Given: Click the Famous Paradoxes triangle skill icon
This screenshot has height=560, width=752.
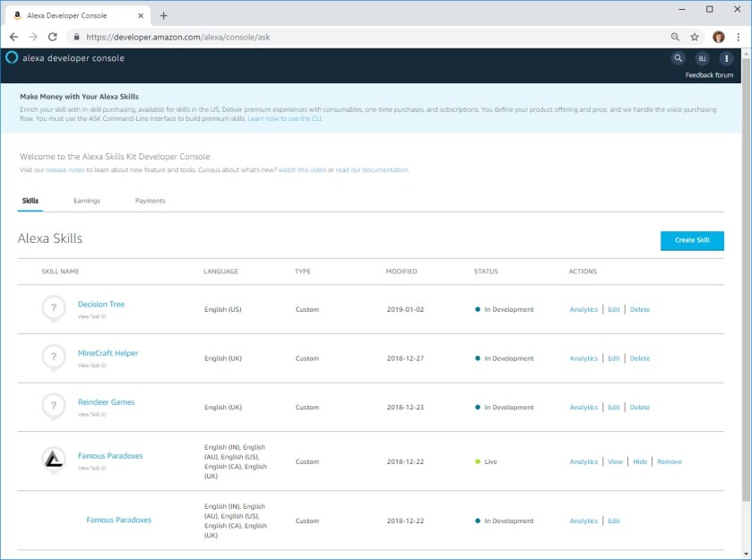Looking at the screenshot, I should pyautogui.click(x=54, y=461).
